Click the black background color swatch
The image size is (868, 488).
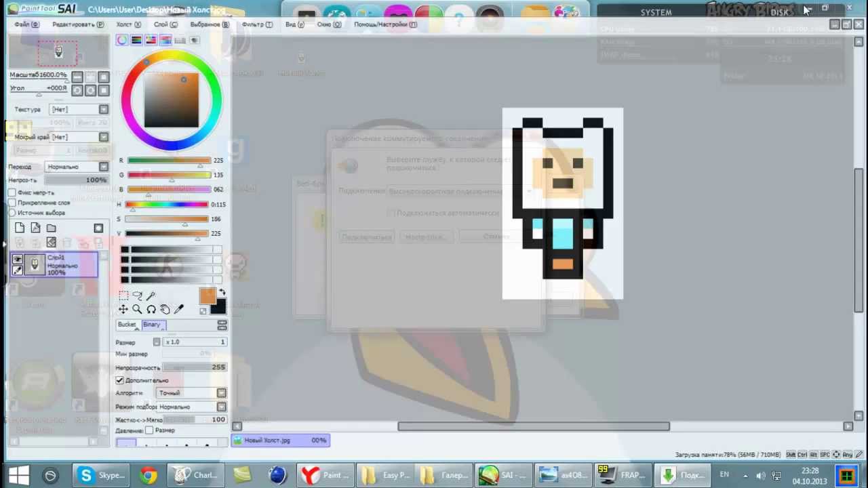point(218,307)
